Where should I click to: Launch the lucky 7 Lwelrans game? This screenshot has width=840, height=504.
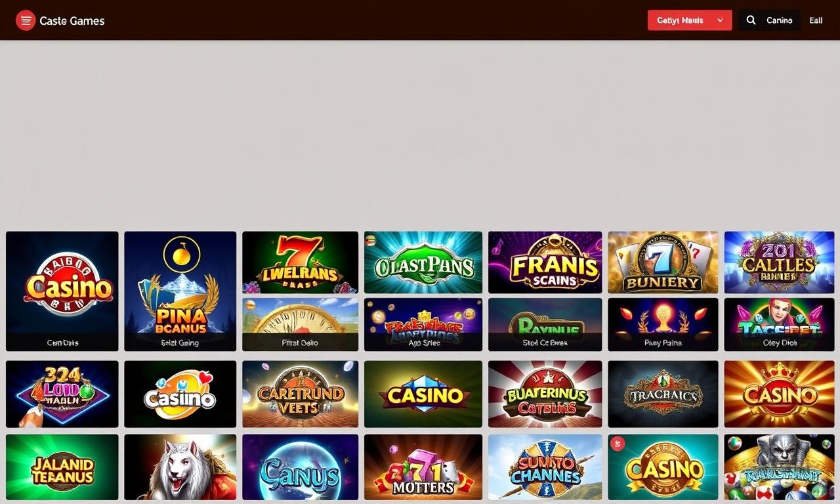(301, 262)
